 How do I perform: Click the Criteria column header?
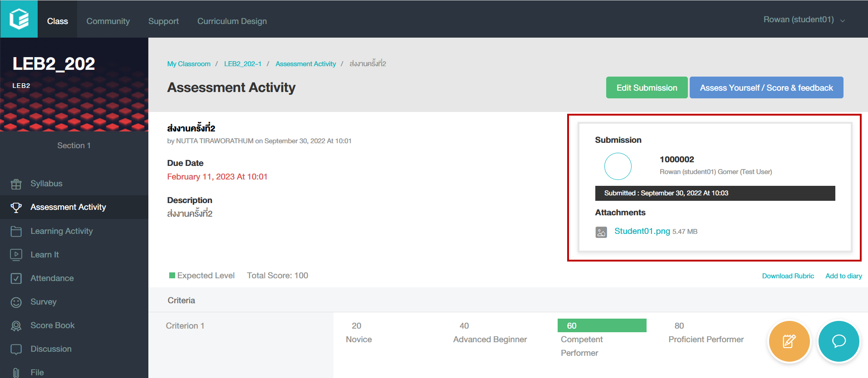181,300
